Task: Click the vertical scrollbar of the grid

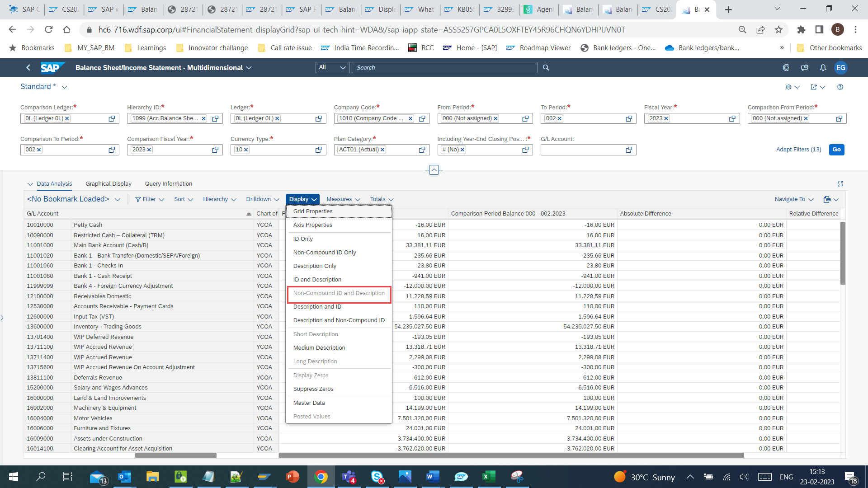Action: pyautogui.click(x=843, y=253)
